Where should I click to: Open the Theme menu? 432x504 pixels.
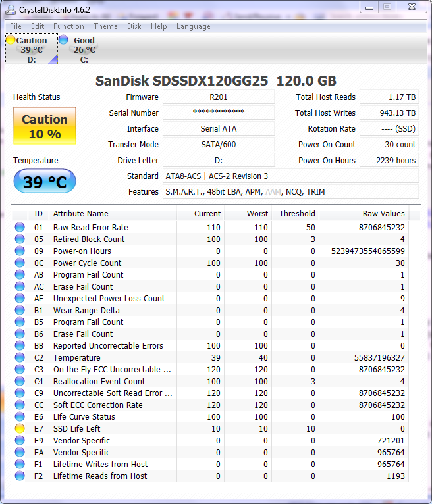(105, 26)
